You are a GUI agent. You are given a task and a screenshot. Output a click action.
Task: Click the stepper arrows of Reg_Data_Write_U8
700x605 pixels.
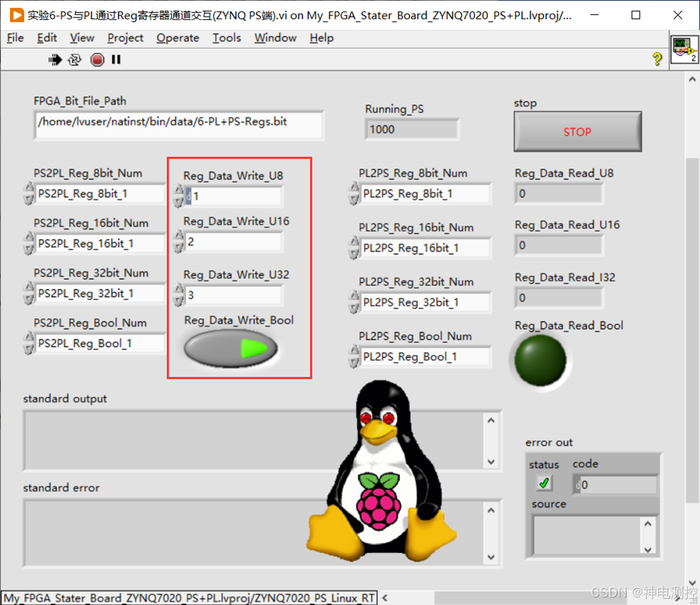pos(178,196)
